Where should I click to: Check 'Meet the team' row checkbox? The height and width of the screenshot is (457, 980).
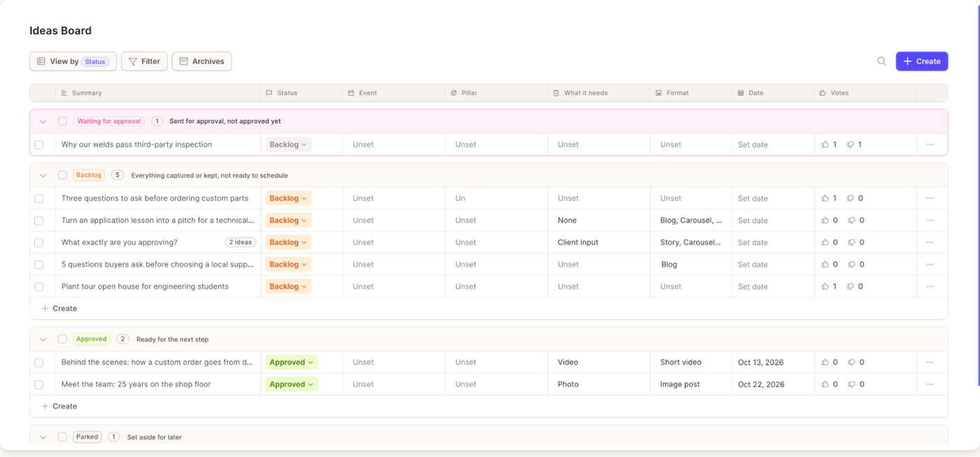point(39,385)
